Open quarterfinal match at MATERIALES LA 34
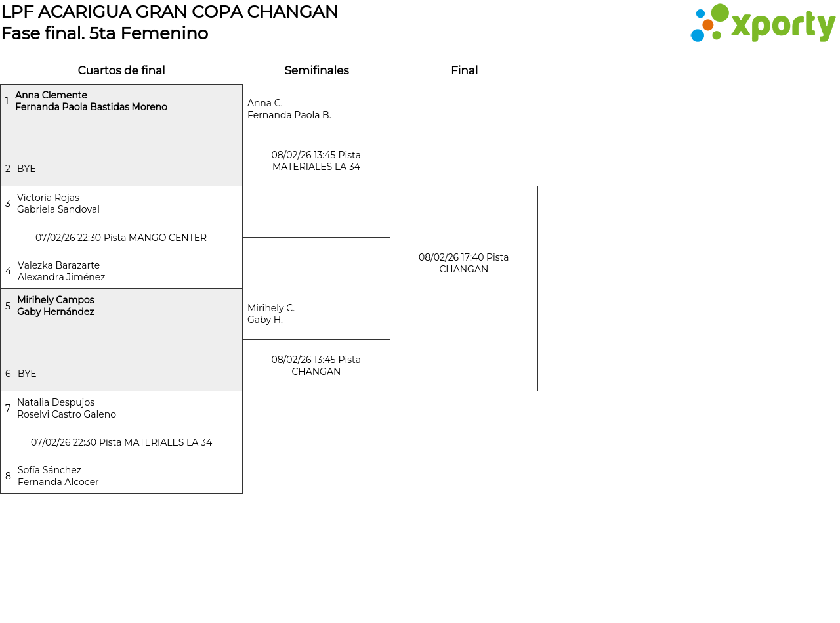This screenshot has height=623, width=840. pyautogui.click(x=121, y=442)
